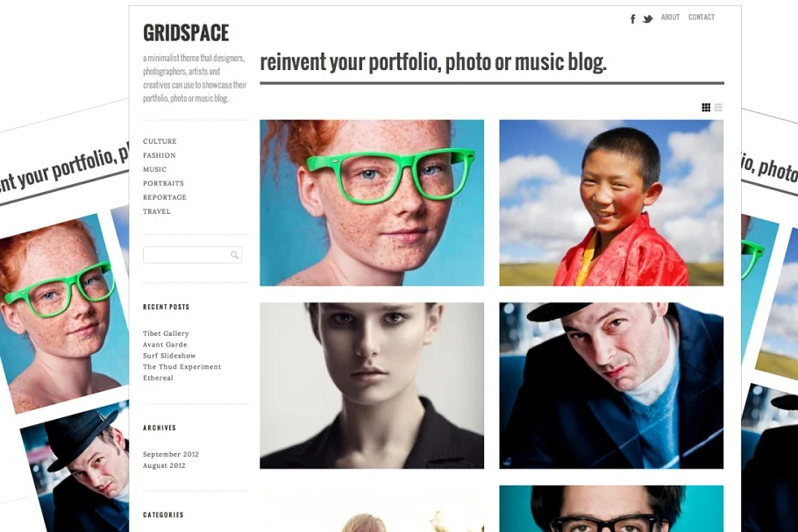Open The Thud Experiment post

(182, 366)
